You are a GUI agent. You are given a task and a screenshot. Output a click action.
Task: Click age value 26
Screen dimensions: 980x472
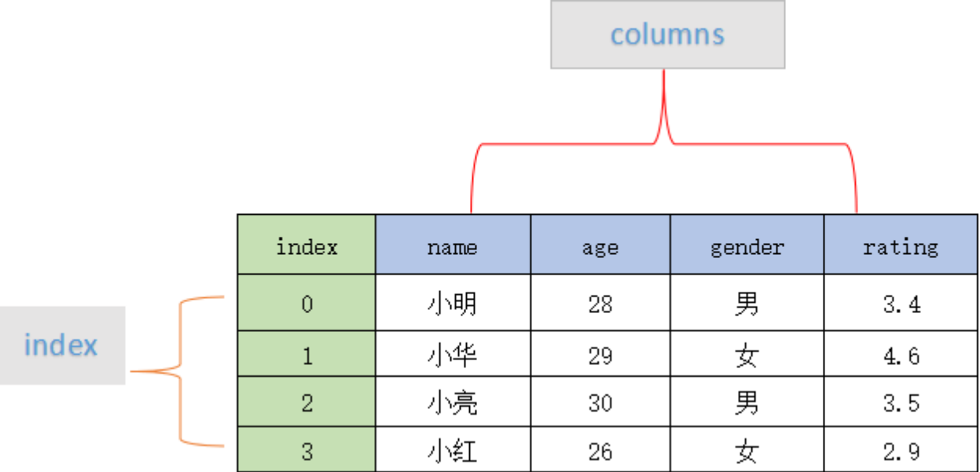tap(600, 450)
